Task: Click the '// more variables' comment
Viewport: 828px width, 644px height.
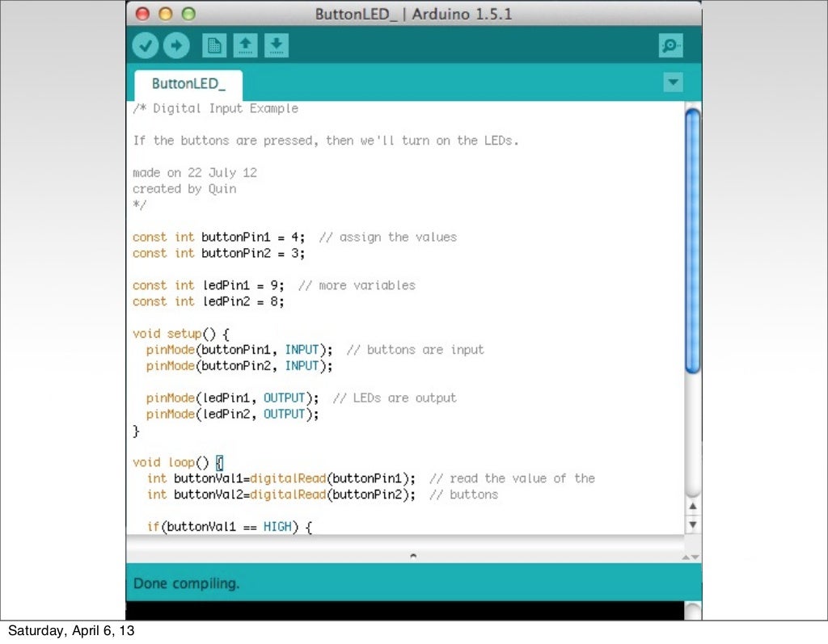Action: coord(357,285)
